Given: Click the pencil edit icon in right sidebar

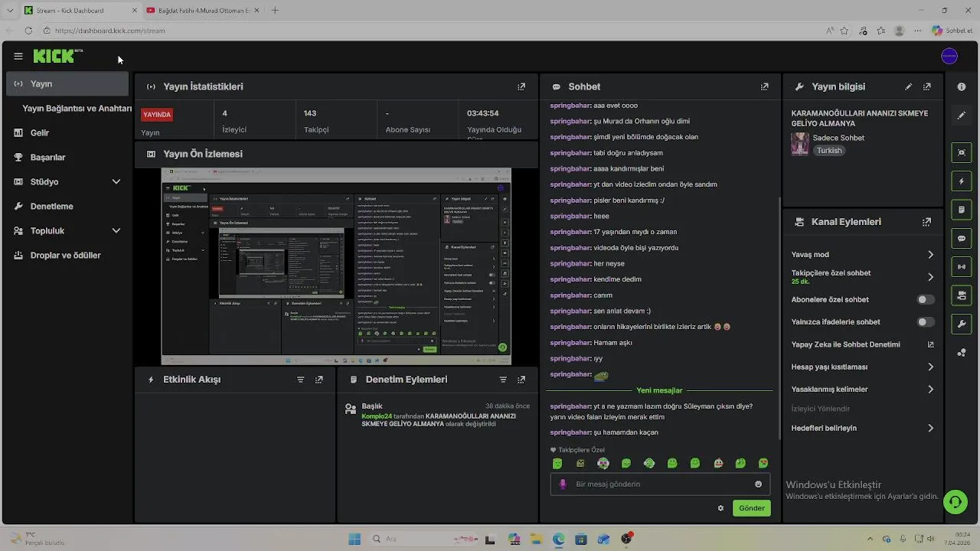Looking at the screenshot, I should 962,116.
